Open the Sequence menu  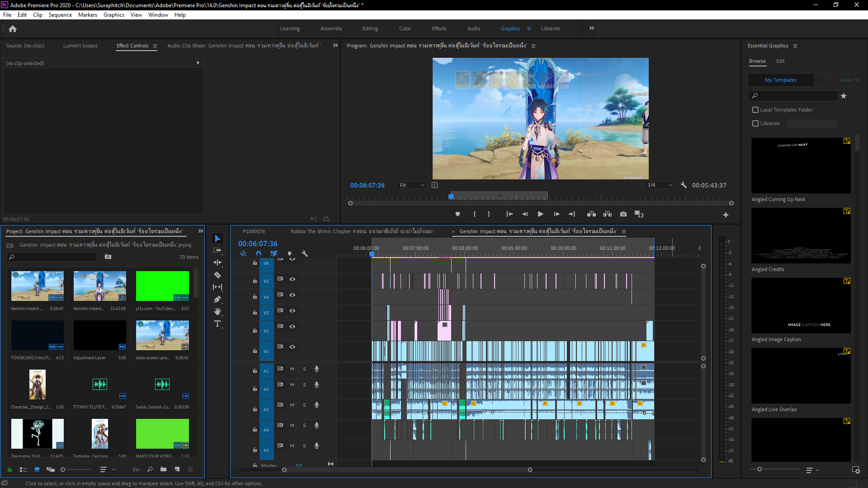pyautogui.click(x=60, y=15)
